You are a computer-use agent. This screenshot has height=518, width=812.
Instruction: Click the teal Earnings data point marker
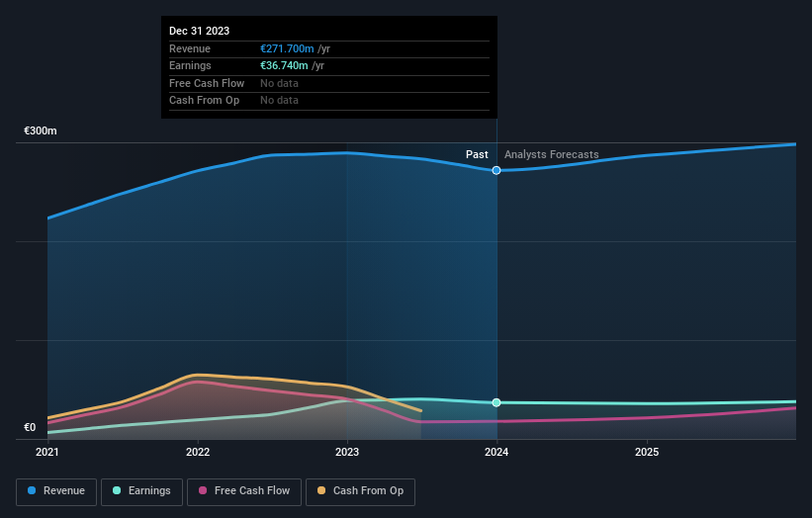(496, 402)
